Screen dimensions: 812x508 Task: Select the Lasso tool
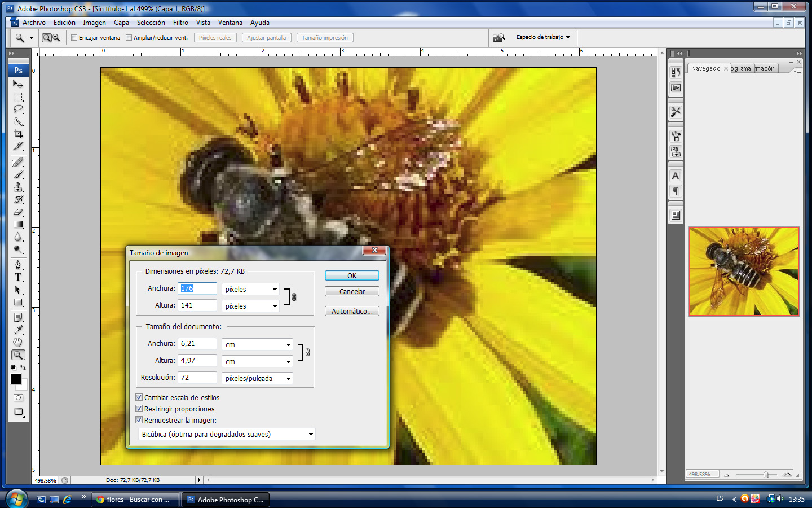point(18,109)
